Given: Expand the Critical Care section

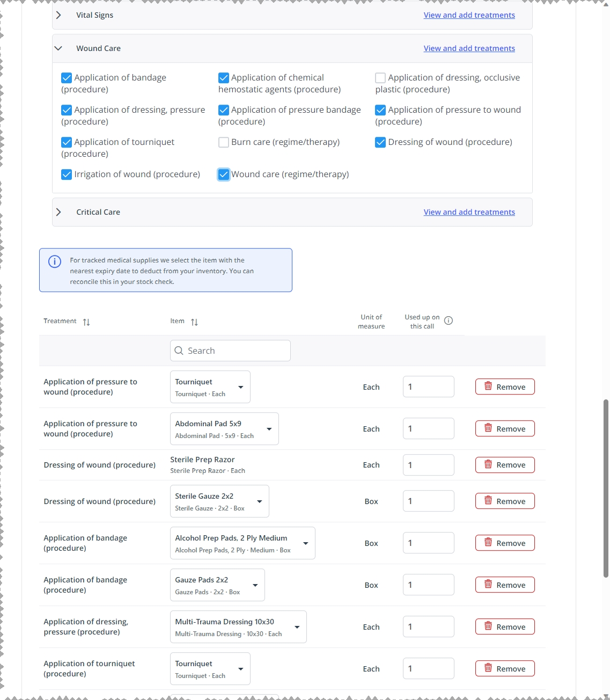Looking at the screenshot, I should 58,212.
